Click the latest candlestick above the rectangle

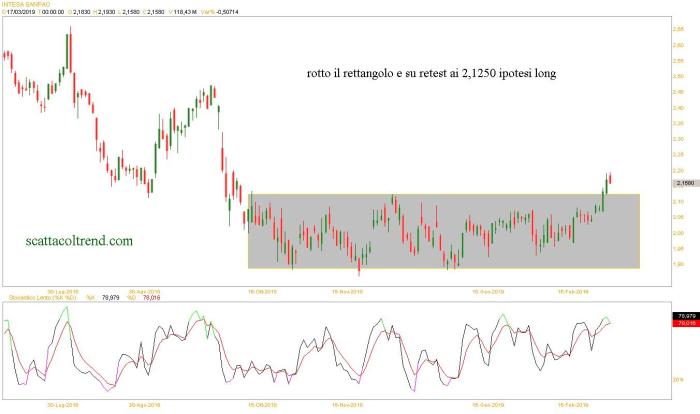[x=611, y=178]
